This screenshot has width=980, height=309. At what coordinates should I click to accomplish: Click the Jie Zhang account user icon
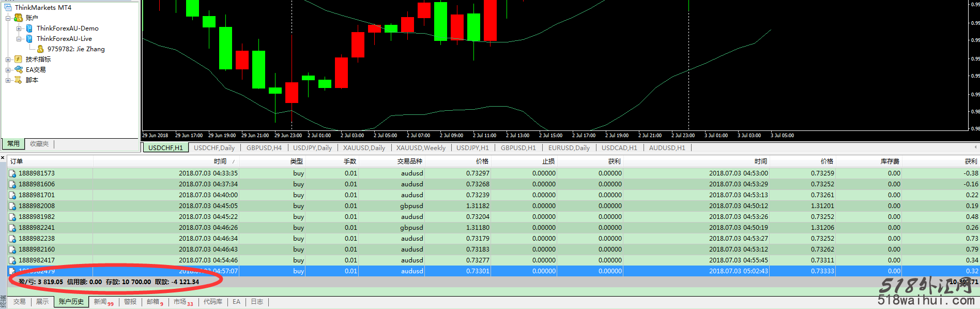coord(40,49)
